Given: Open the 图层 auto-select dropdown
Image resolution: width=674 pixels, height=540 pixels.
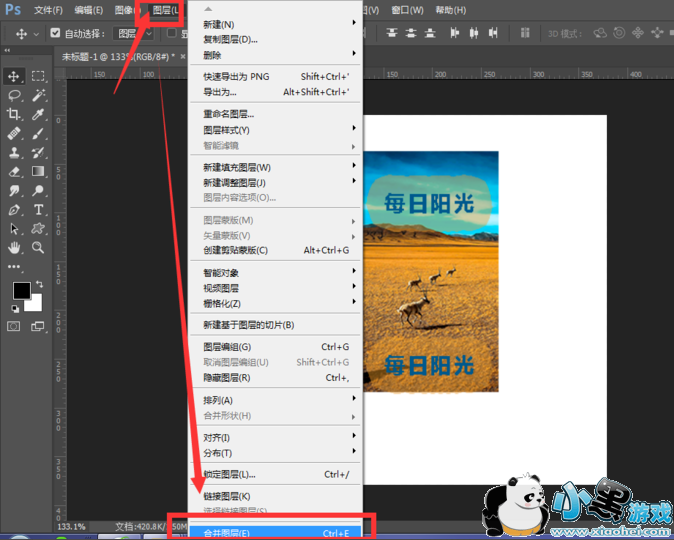Looking at the screenshot, I should pyautogui.click(x=135, y=33).
